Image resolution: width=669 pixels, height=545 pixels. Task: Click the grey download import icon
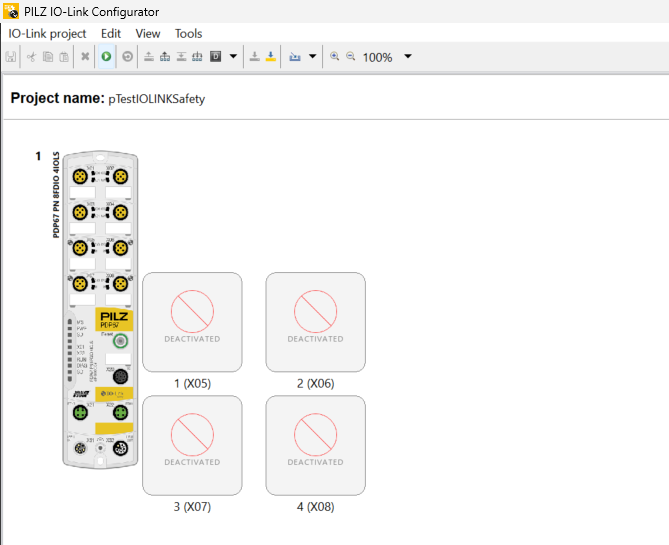tap(255, 56)
